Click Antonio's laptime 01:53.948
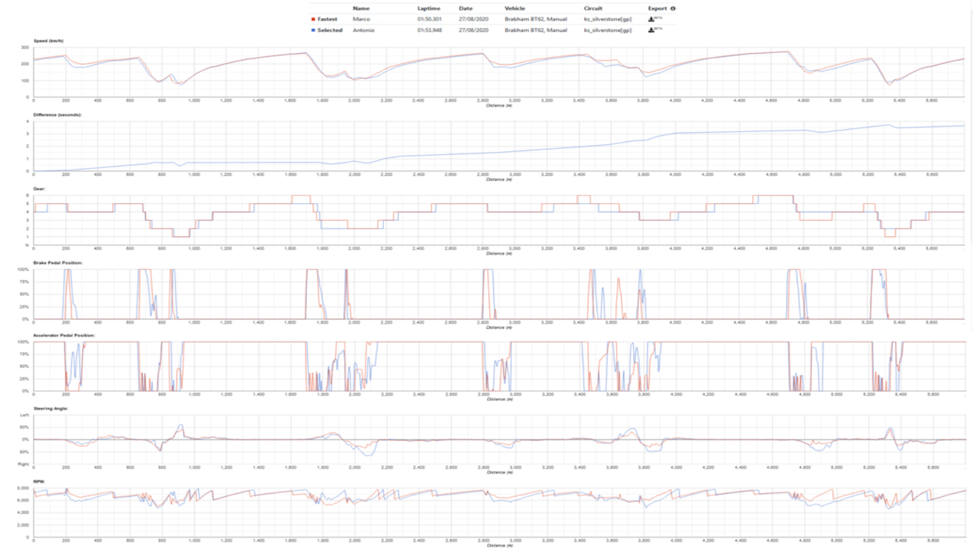The width and height of the screenshot is (980, 551). coord(429,30)
